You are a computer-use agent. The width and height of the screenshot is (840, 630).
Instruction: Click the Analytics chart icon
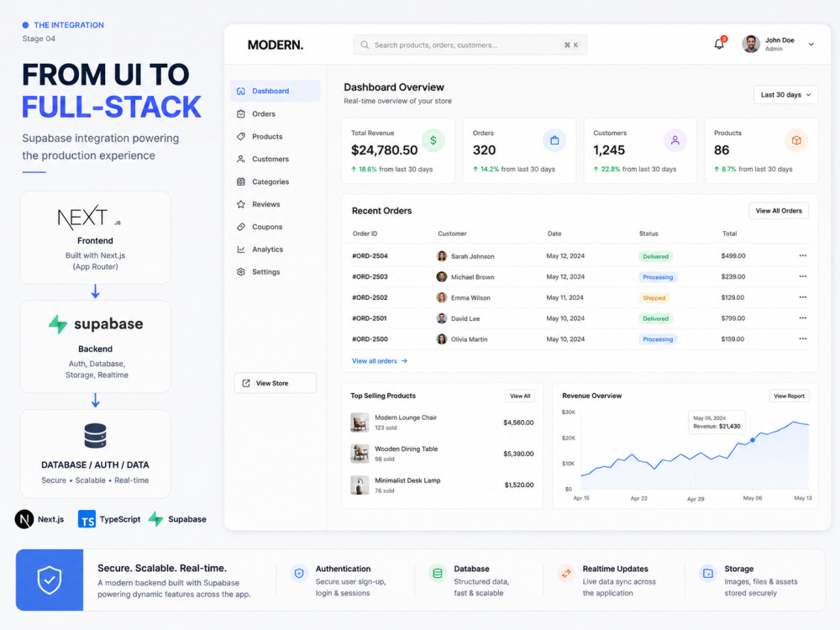[241, 249]
